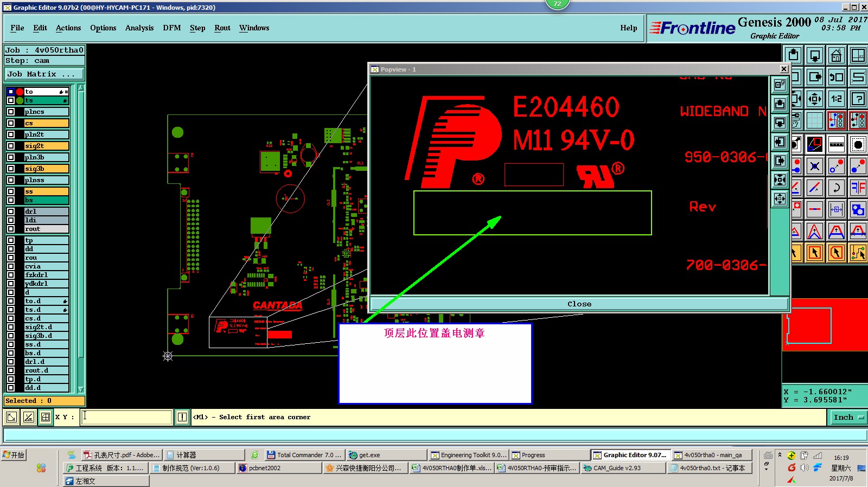Click the 1:2 zoom scale icon

836,99
